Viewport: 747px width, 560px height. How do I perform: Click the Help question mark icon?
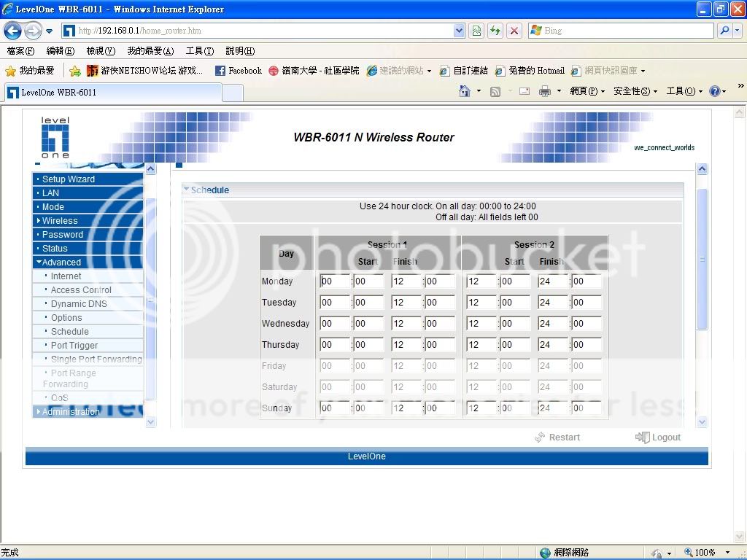click(715, 91)
